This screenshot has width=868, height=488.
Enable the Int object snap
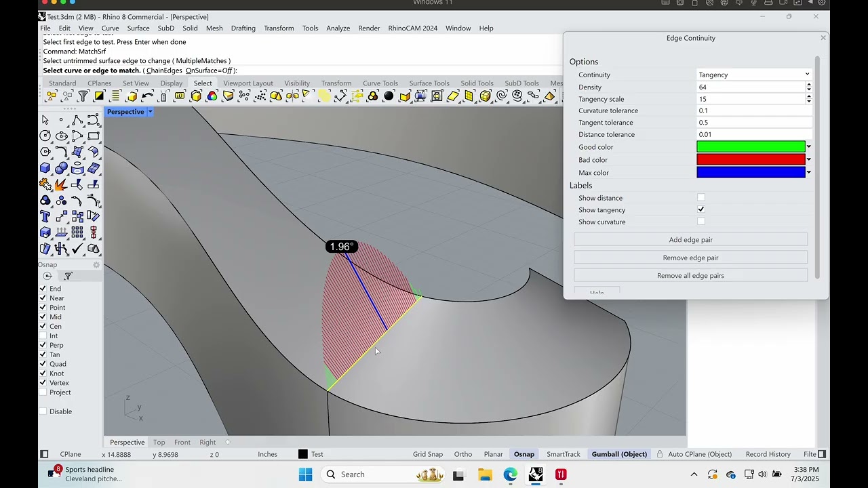click(43, 335)
